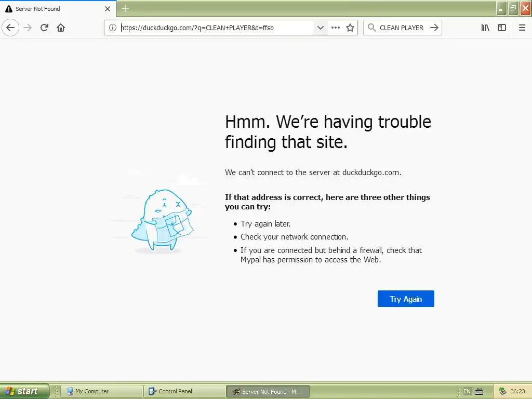Open the Library bookmarks and history
The width and height of the screenshot is (532, 399).
pos(485,28)
